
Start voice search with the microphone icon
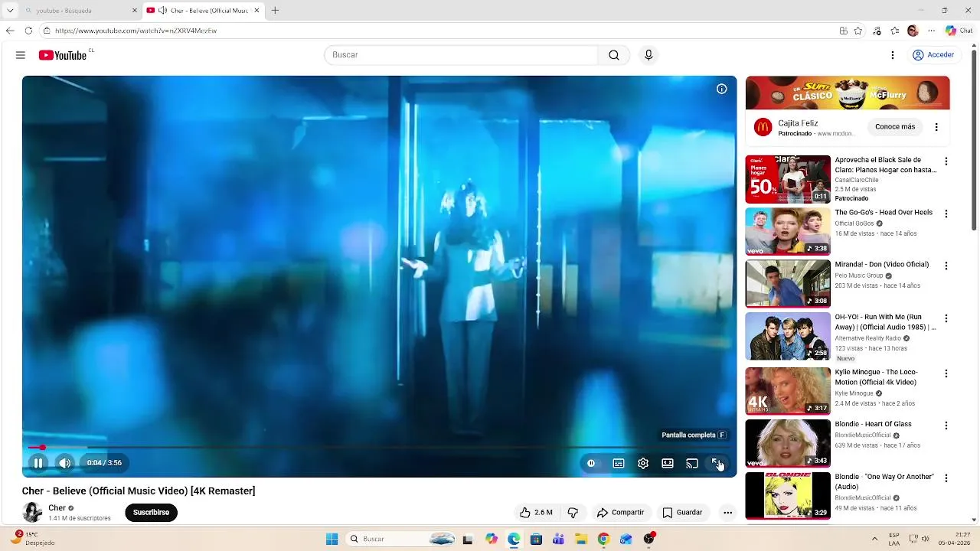pyautogui.click(x=648, y=55)
